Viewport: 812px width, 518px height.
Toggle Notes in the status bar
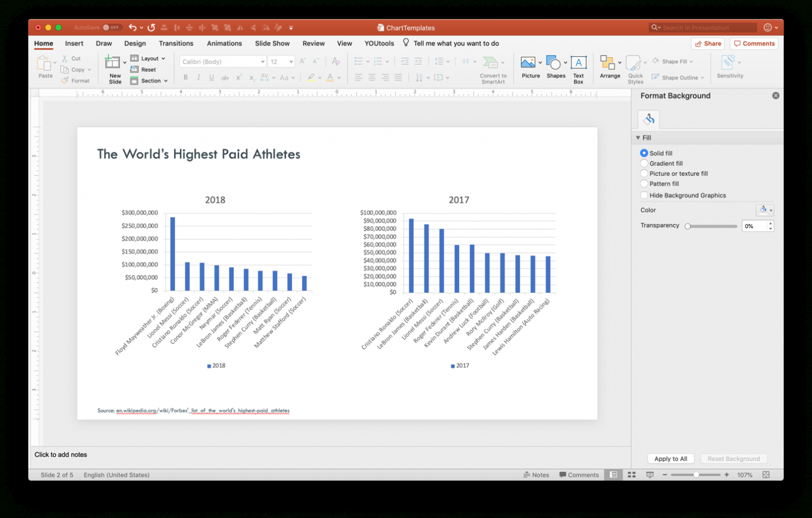[x=536, y=474]
